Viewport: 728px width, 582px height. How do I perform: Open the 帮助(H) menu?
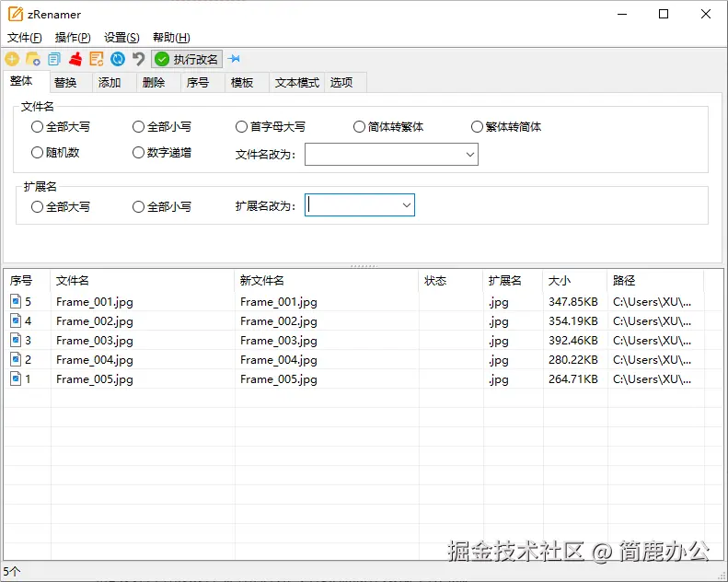171,38
